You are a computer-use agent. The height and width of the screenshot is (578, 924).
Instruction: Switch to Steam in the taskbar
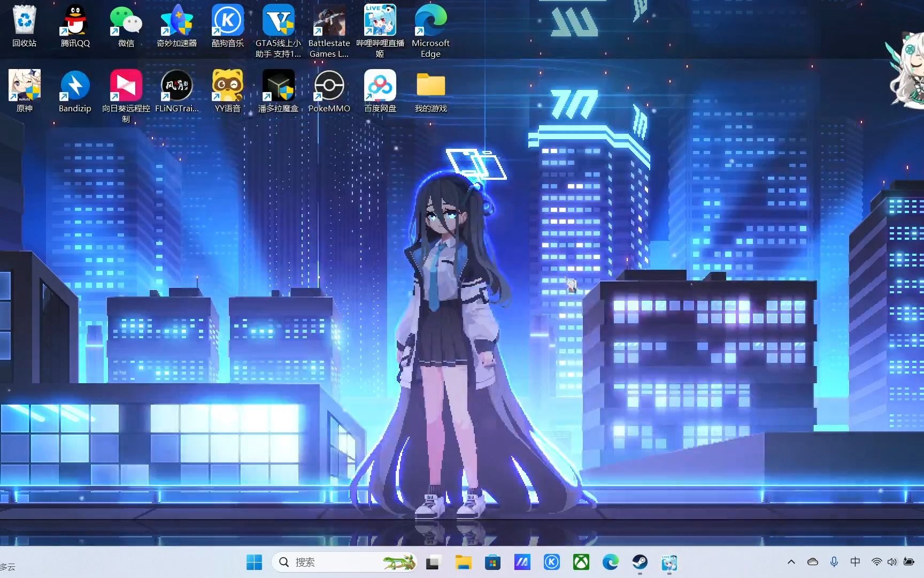pyautogui.click(x=640, y=562)
